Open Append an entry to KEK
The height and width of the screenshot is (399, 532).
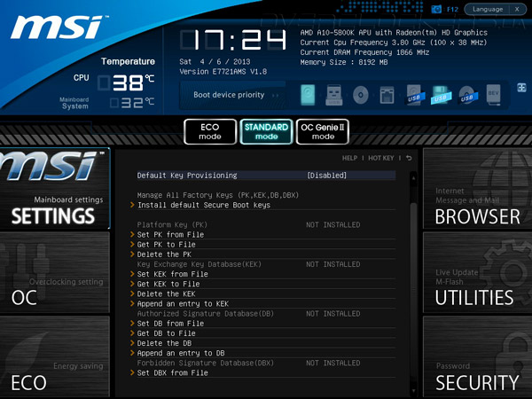coord(183,303)
